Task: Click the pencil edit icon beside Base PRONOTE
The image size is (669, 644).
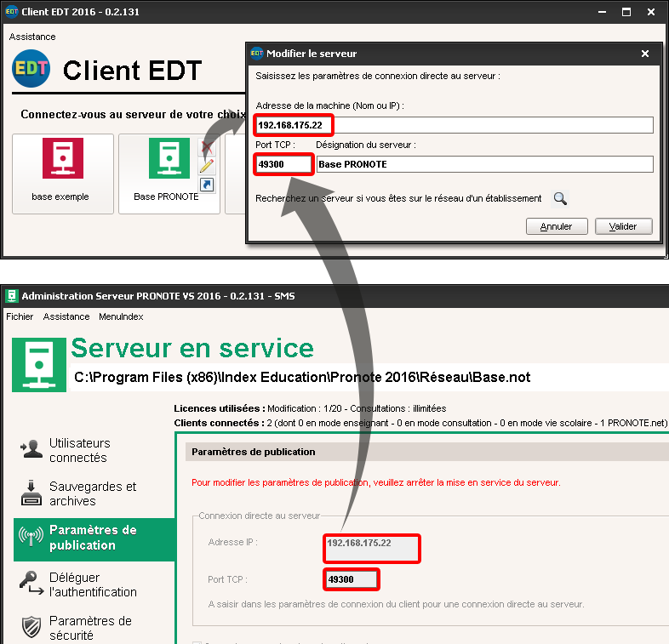Action: coord(207,166)
